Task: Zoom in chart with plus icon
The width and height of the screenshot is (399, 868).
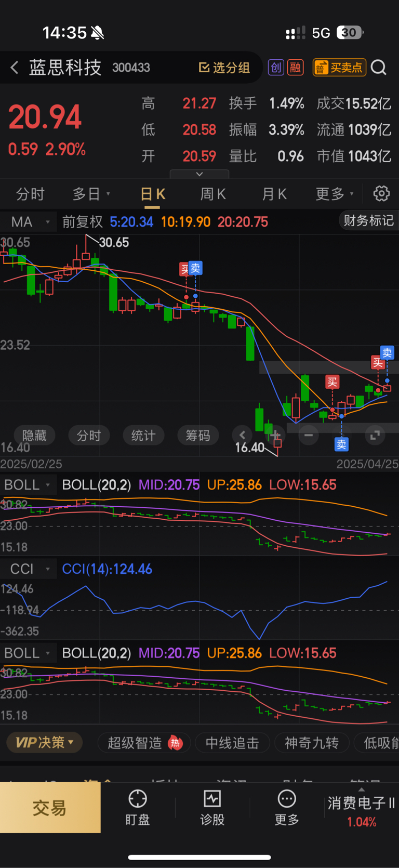Action: point(276,435)
